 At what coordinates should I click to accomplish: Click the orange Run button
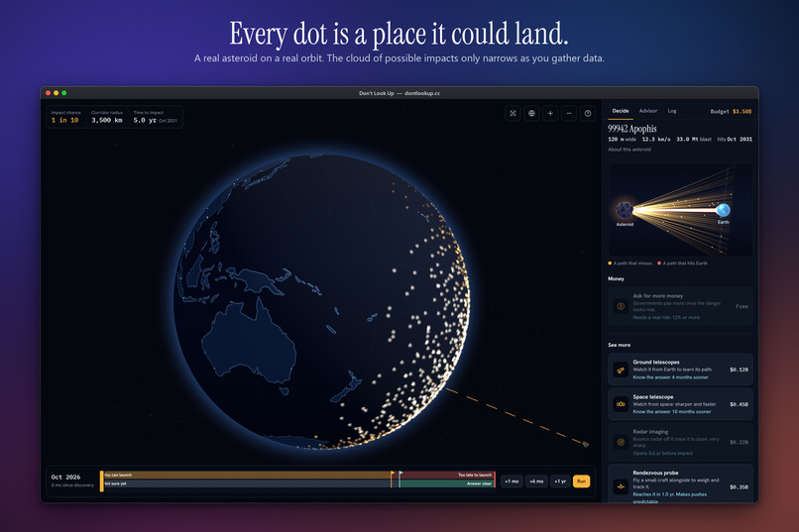coord(582,481)
